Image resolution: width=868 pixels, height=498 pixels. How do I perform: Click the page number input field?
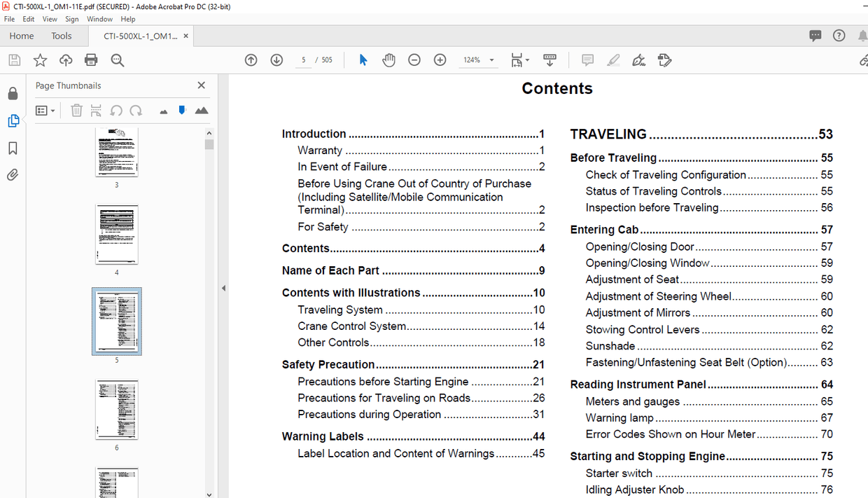[x=303, y=60]
